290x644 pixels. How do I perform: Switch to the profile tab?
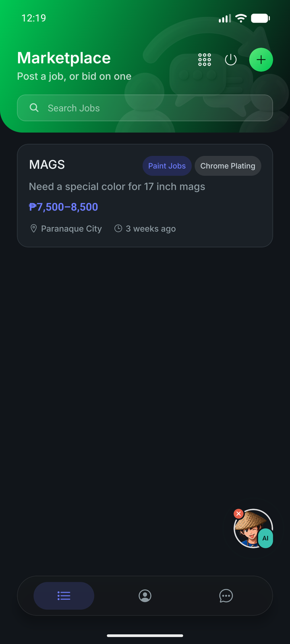[x=145, y=596]
